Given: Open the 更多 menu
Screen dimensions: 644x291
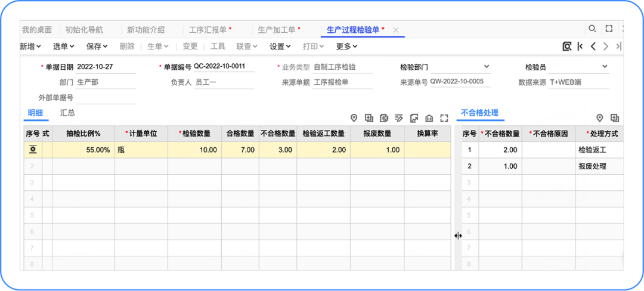Looking at the screenshot, I should coord(346,47).
